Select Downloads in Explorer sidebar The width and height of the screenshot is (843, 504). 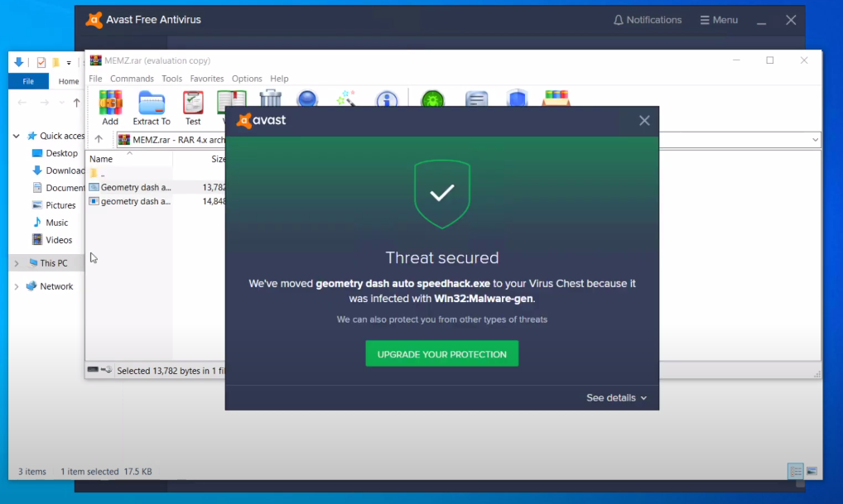point(58,170)
